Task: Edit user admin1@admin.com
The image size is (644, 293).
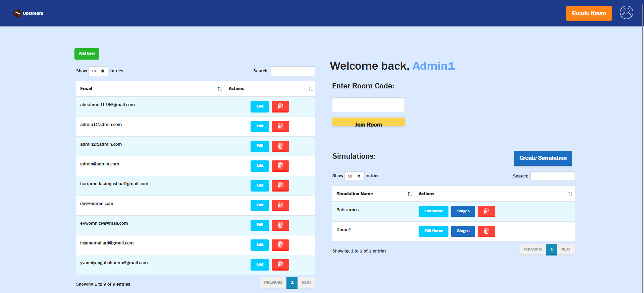Action: pyautogui.click(x=260, y=126)
